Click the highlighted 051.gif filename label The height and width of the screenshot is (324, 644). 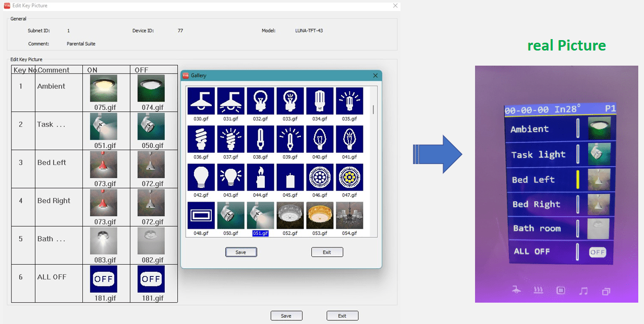click(x=260, y=233)
